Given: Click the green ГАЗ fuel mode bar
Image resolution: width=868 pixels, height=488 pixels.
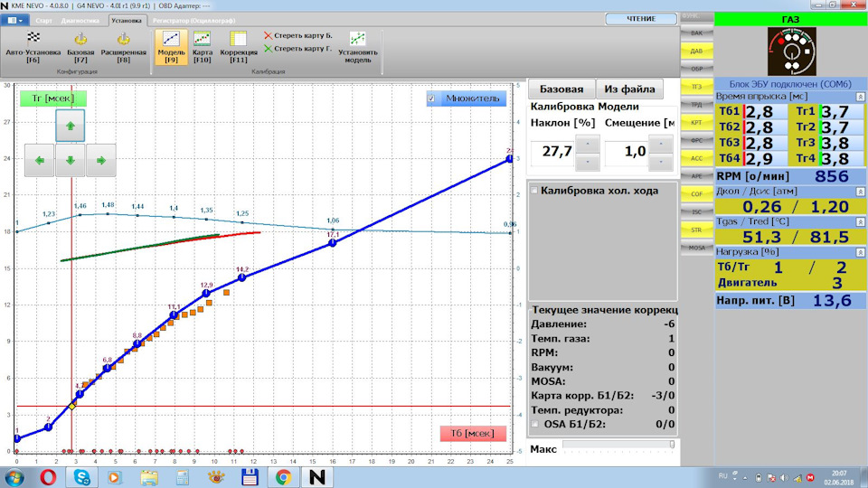Looking at the screenshot, I should pos(790,19).
